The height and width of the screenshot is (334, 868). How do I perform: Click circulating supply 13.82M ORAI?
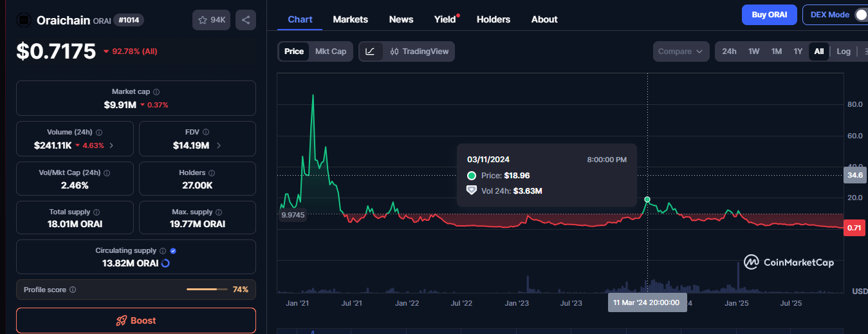pos(131,263)
